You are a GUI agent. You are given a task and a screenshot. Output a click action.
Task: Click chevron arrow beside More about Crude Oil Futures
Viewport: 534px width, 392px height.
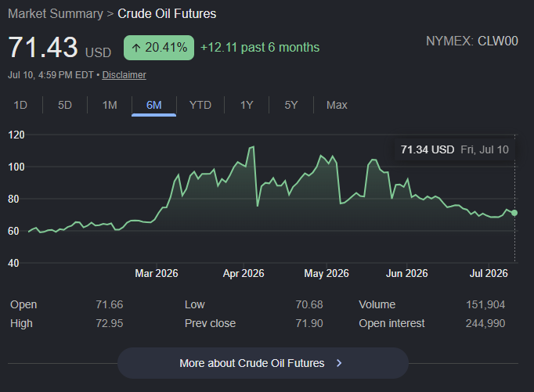(x=339, y=363)
